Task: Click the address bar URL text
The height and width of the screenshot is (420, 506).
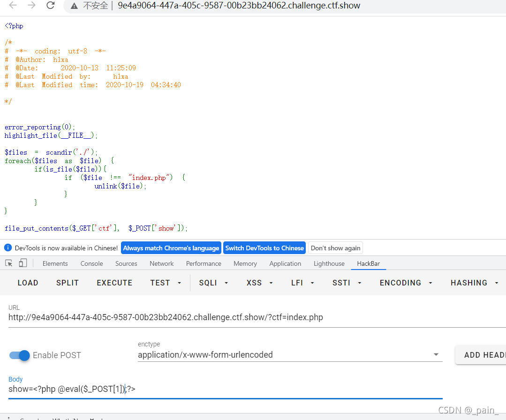Action: (x=239, y=6)
